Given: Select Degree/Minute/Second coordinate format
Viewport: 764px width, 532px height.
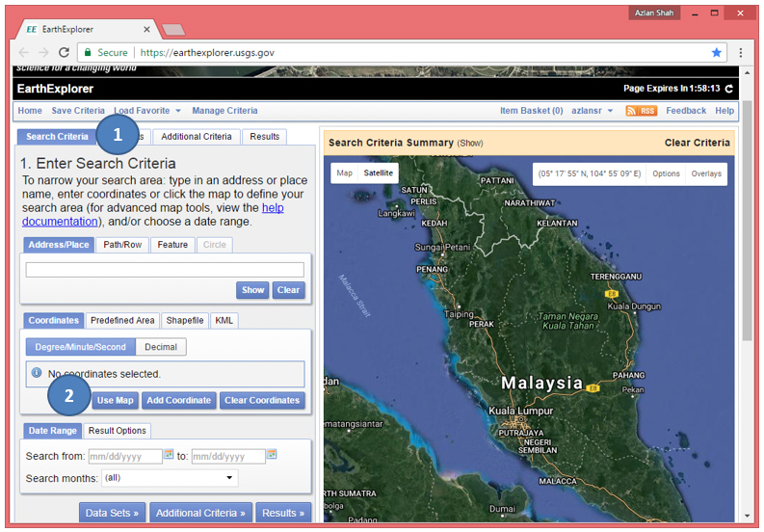Looking at the screenshot, I should (x=80, y=347).
